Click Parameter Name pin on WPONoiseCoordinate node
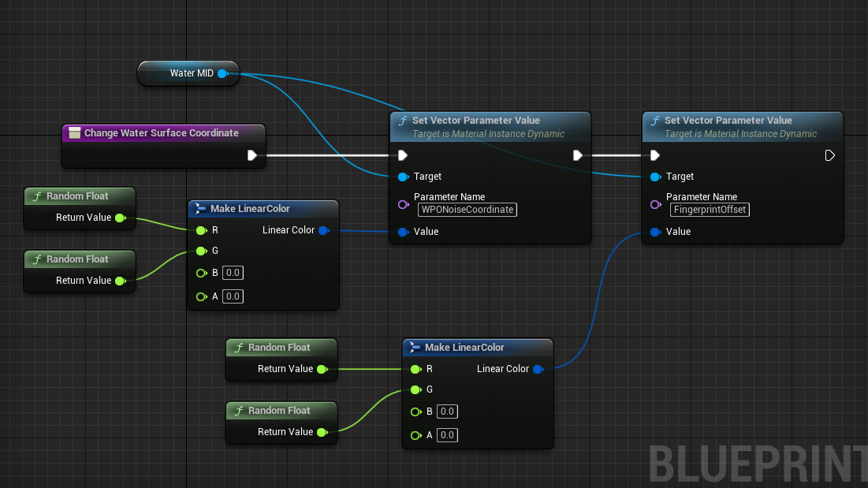868x488 pixels. coord(404,205)
